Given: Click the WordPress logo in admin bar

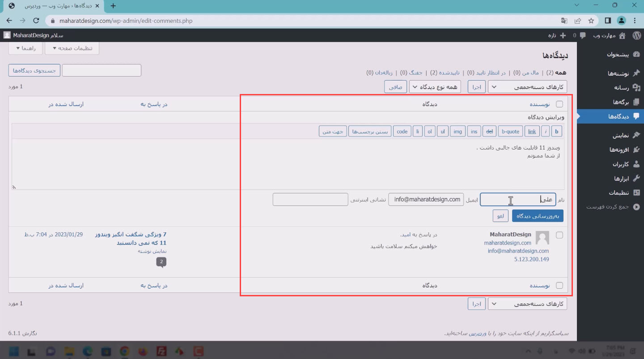Looking at the screenshot, I should (x=636, y=35).
